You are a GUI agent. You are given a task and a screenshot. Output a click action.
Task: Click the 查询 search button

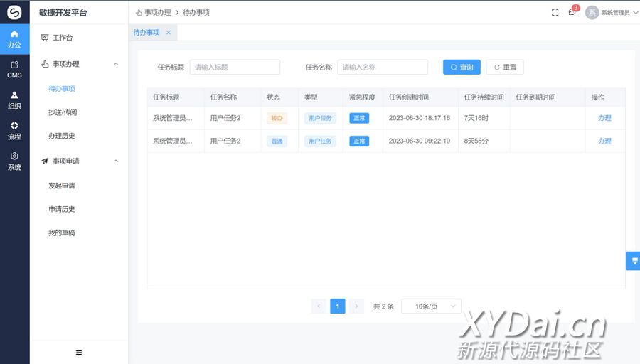coord(462,67)
